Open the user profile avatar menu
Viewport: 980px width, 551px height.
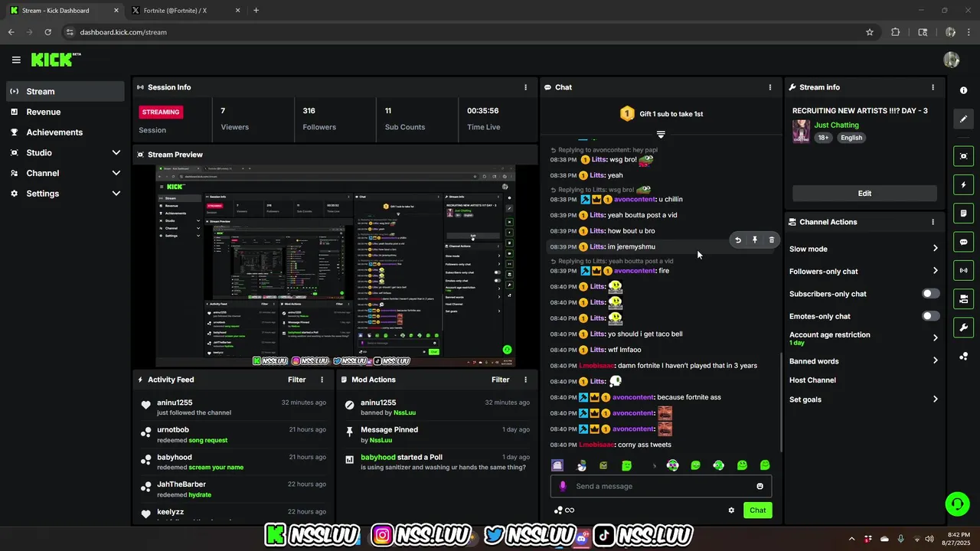point(952,60)
